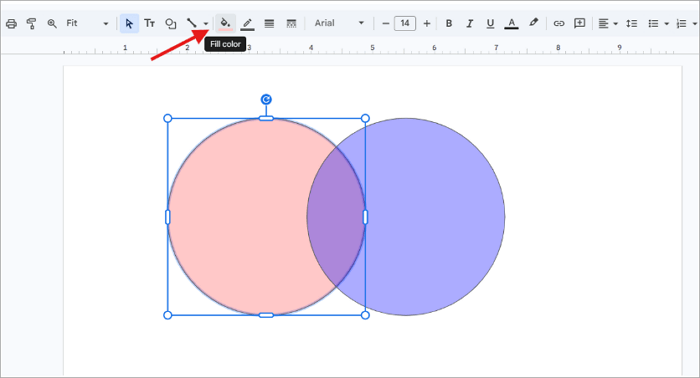Click the Numbered list icon

tap(681, 23)
